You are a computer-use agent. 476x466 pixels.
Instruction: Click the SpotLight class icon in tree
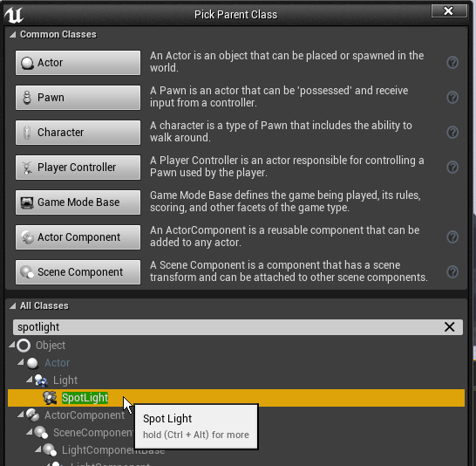pos(50,398)
